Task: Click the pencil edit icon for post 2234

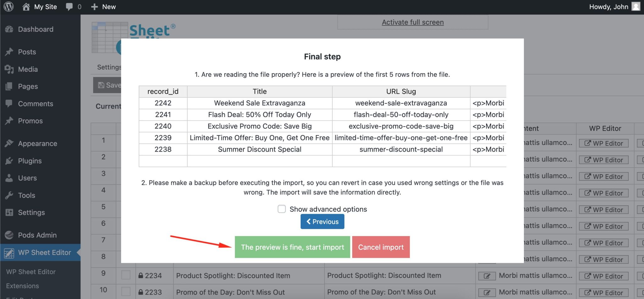Action: [x=486, y=276]
